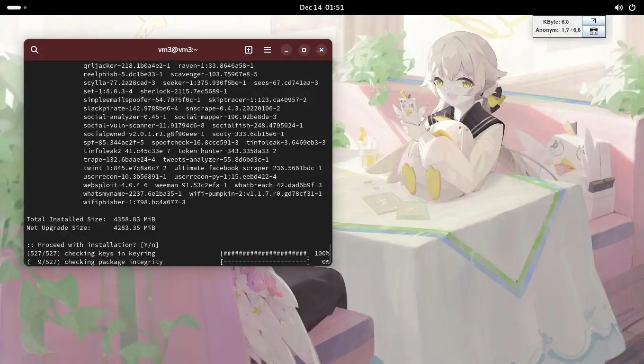
Task: Click package social-mapper-190.92be8da-3
Action: pyautogui.click(x=225, y=117)
